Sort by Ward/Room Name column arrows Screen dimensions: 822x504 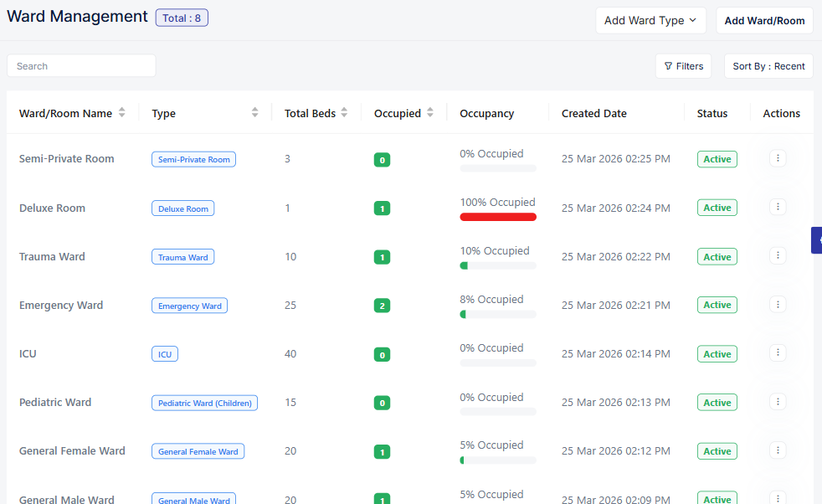click(122, 113)
